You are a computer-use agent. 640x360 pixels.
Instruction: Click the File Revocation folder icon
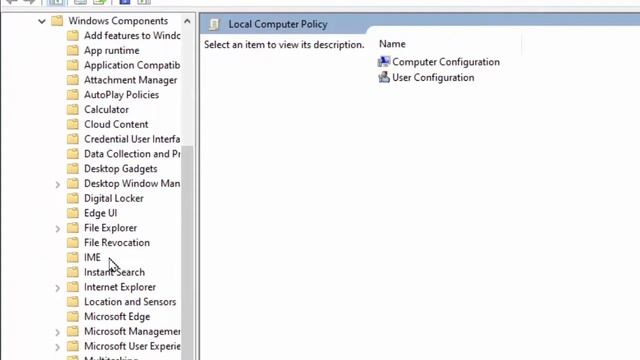tap(73, 242)
